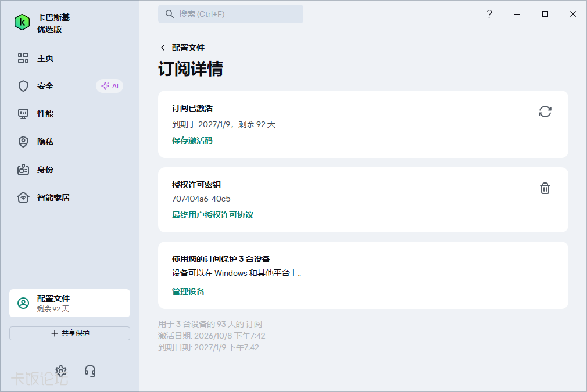Click the magnifier icon in search box
The width and height of the screenshot is (587, 392).
(x=170, y=14)
